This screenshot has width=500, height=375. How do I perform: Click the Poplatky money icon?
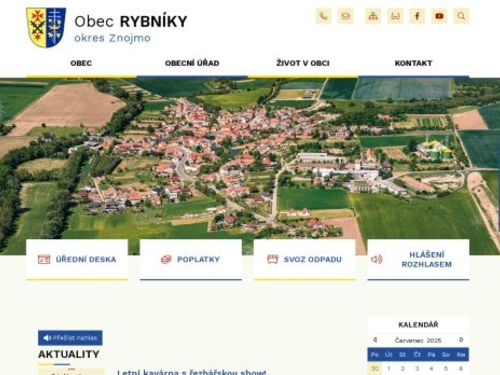click(x=166, y=259)
